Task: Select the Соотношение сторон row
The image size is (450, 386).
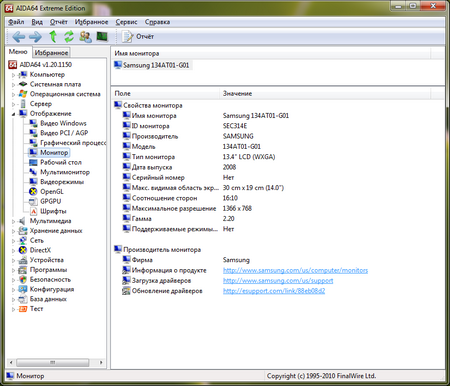Action: (x=278, y=198)
